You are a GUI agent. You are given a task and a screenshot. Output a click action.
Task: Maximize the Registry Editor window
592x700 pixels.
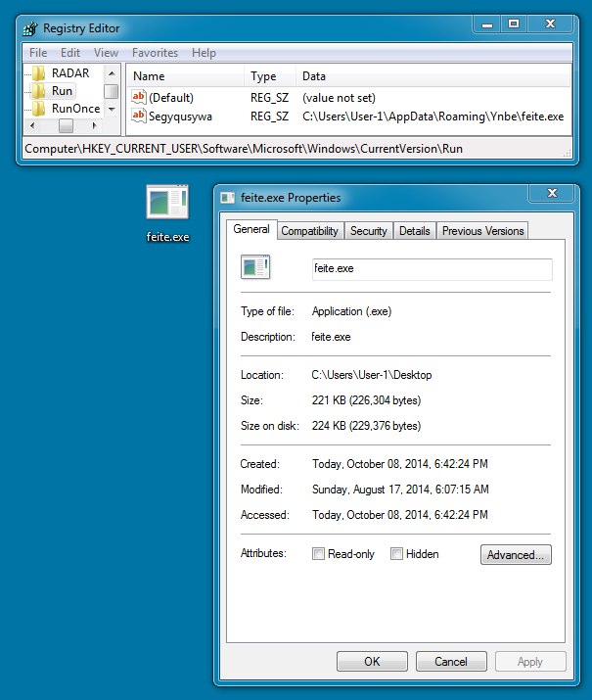click(514, 24)
